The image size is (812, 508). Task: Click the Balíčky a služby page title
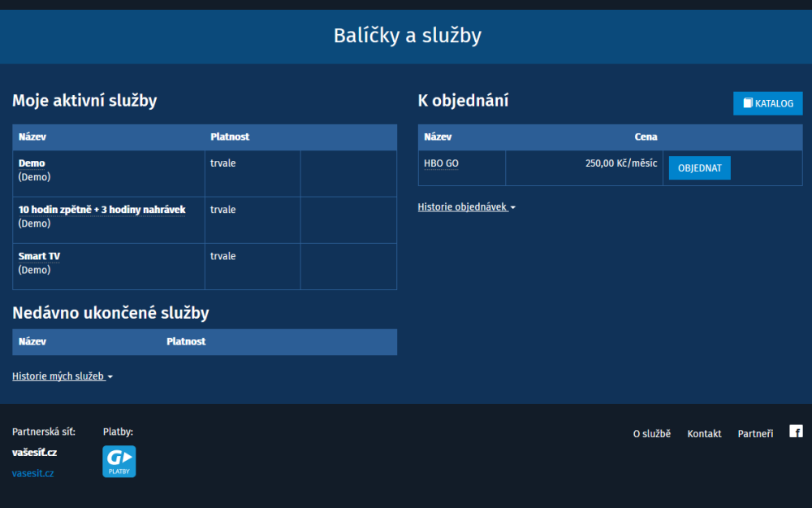[406, 36]
